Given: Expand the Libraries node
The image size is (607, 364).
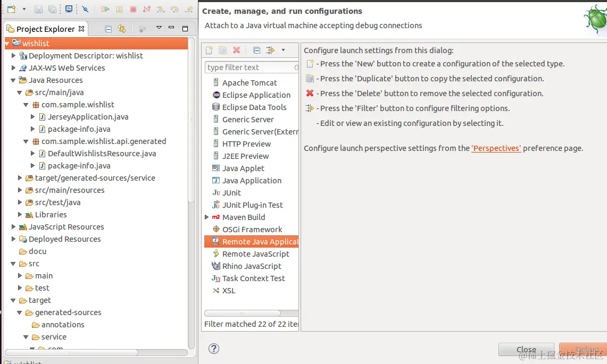Looking at the screenshot, I should (20, 215).
